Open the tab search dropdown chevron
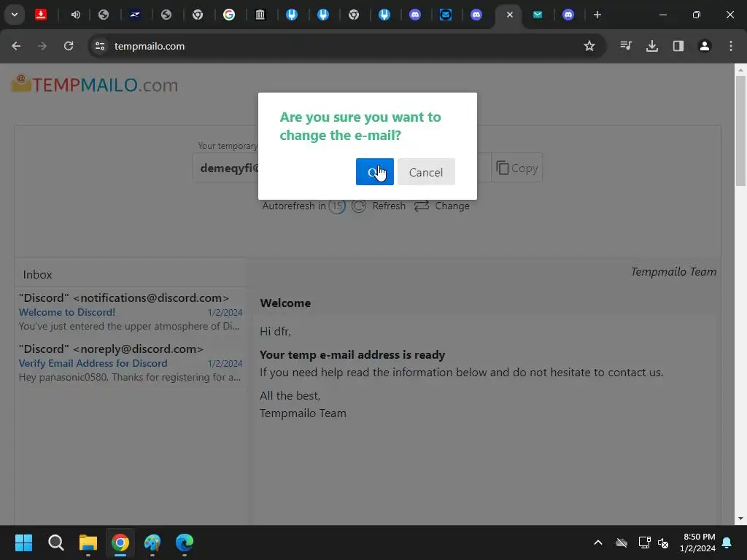This screenshot has height=560, width=747. (x=15, y=15)
